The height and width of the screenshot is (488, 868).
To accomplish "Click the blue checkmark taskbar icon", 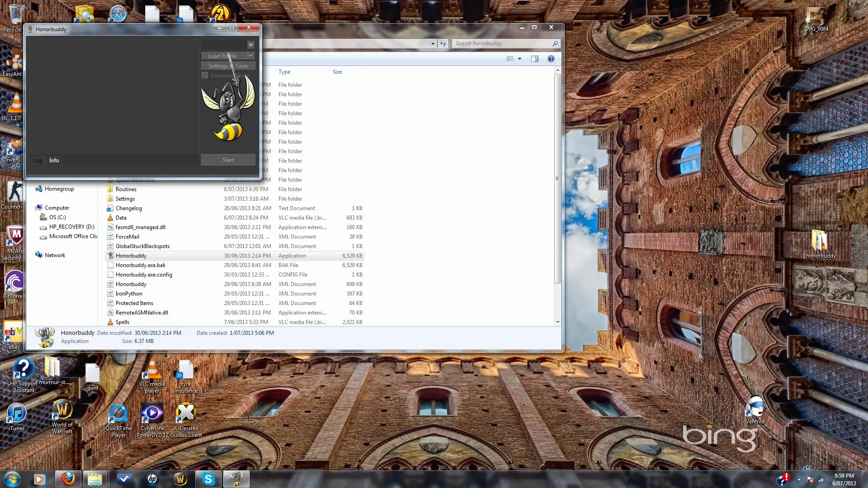I will pyautogui.click(x=124, y=479).
